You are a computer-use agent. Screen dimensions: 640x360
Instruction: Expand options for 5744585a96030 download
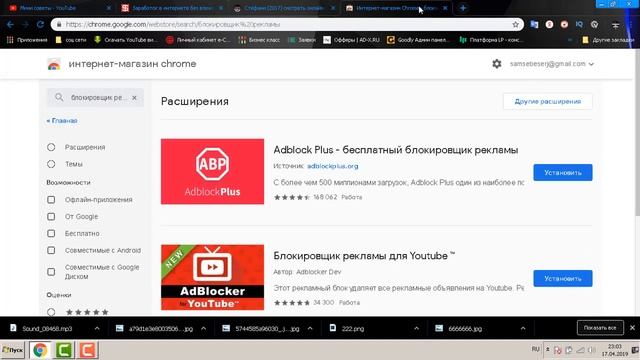pyautogui.click(x=310, y=328)
